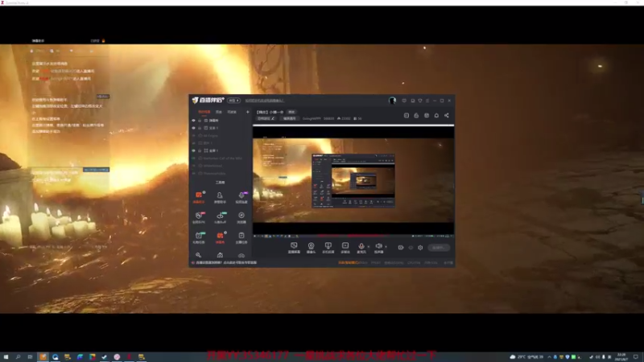644x362 pixels.
Task: Toggle eye icon of 文本 1 source
Action: pyautogui.click(x=193, y=128)
